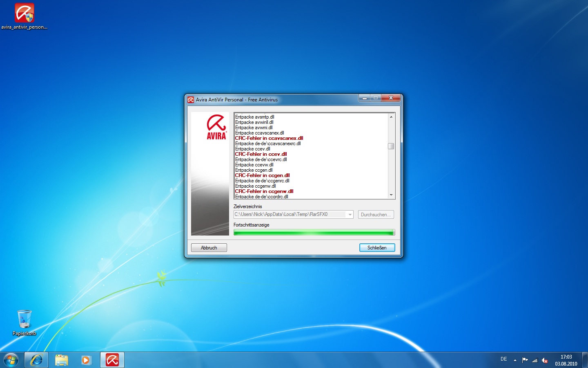This screenshot has height=368, width=588.
Task: Select line 'Entpacke de-de\ccevrc.dll'
Action: (x=261, y=159)
